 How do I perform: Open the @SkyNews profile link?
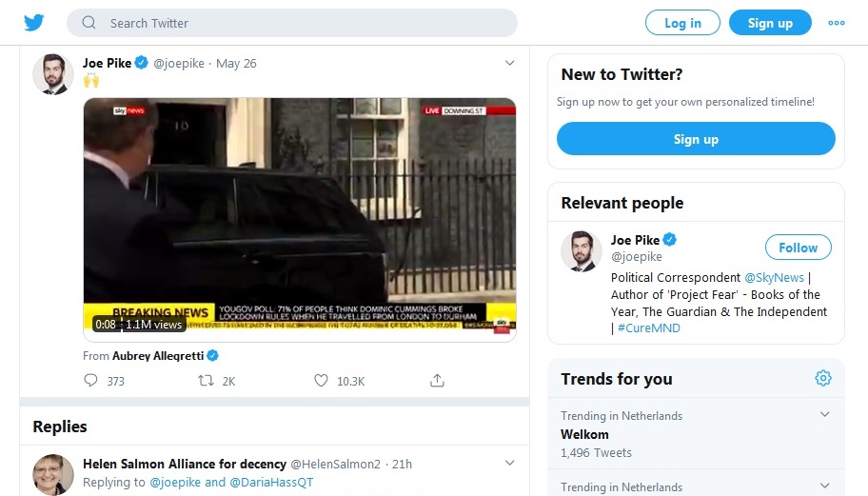(774, 277)
